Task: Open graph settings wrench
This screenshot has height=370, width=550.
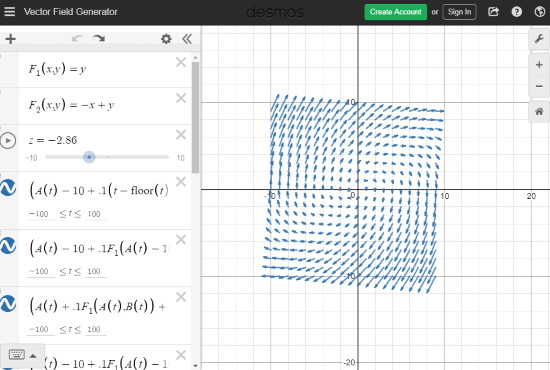Action: tap(539, 39)
